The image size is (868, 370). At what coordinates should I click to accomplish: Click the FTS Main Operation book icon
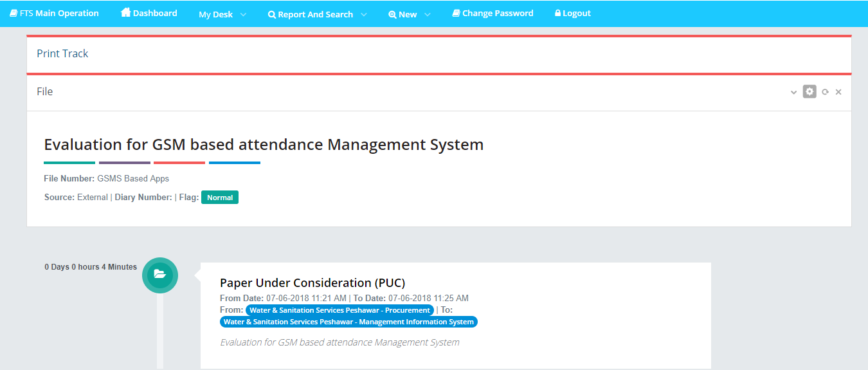(14, 13)
